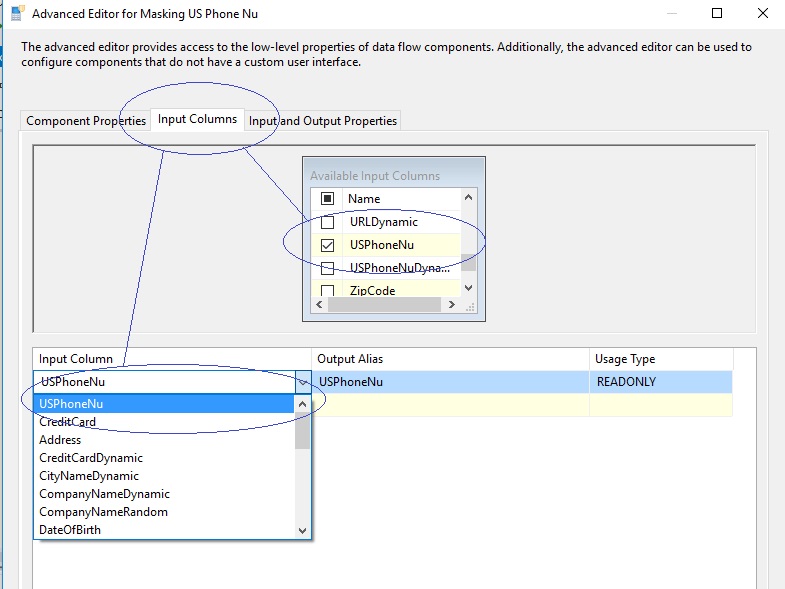Click the horizontal scrollbar thumb in column list
This screenshot has height=589, width=785.
(x=384, y=305)
